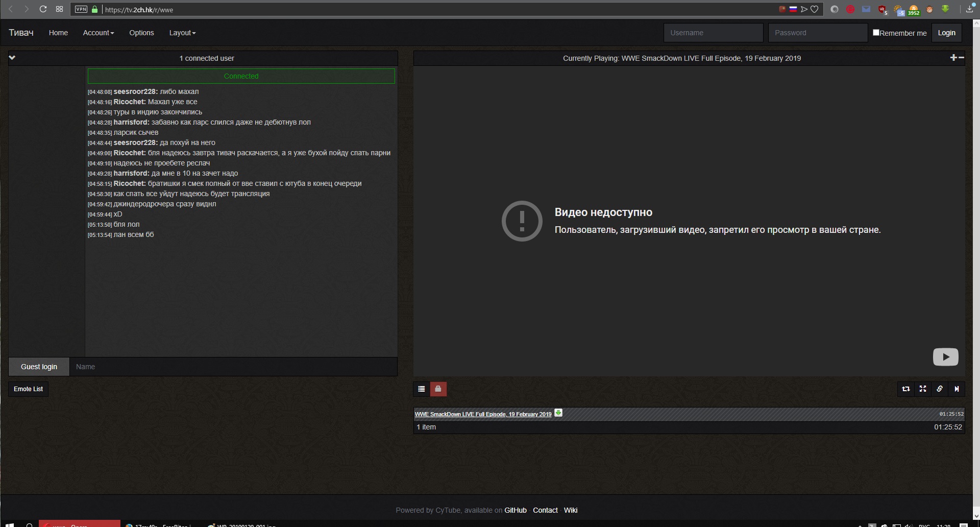This screenshot has width=980, height=527.
Task: Reload the page with the refresh icon
Action: (x=43, y=9)
